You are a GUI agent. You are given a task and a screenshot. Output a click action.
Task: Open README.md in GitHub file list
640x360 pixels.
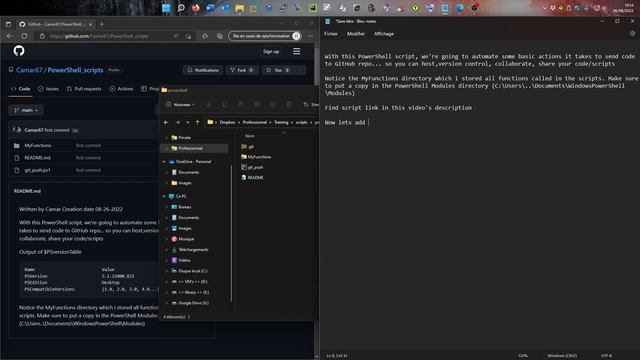coord(38,158)
